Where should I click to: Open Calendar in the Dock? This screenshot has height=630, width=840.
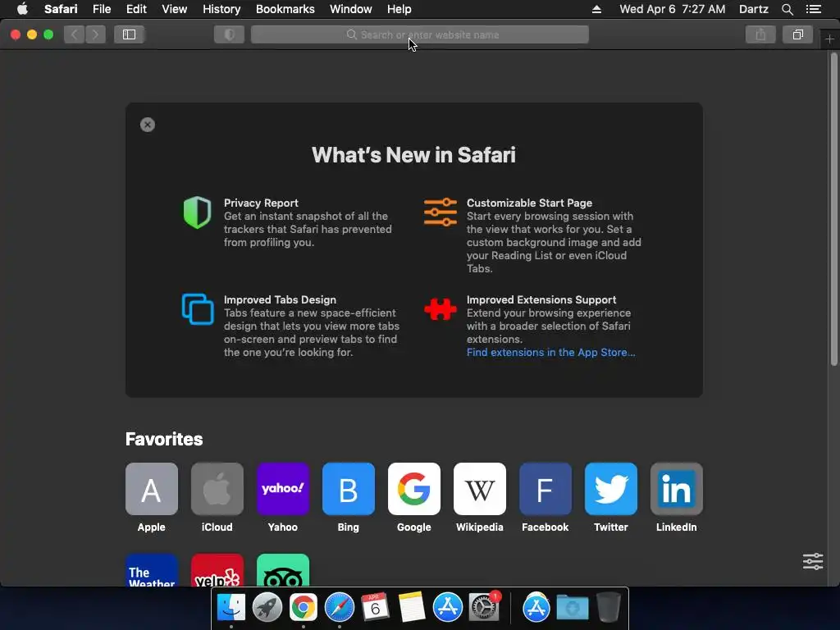[375, 607]
